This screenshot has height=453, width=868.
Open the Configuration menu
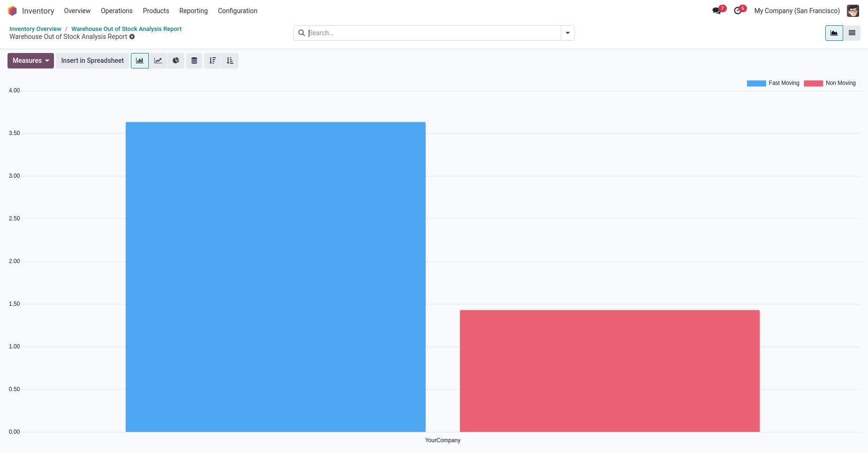click(237, 11)
